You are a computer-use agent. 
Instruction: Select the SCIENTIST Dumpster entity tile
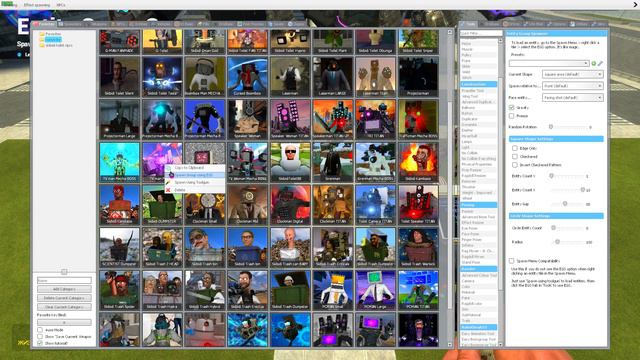119,247
